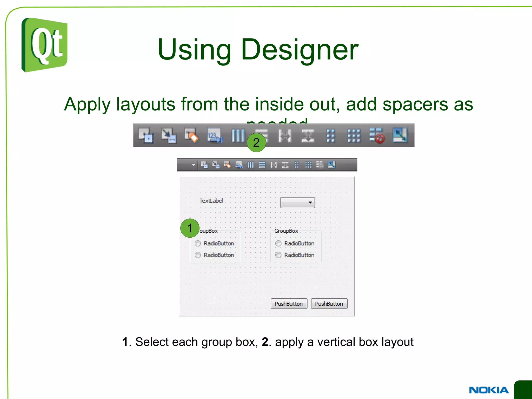Viewport: 532px width, 399px height.
Task: Click horizontal splitter layout icon in small toolbar
Action: coord(274,165)
